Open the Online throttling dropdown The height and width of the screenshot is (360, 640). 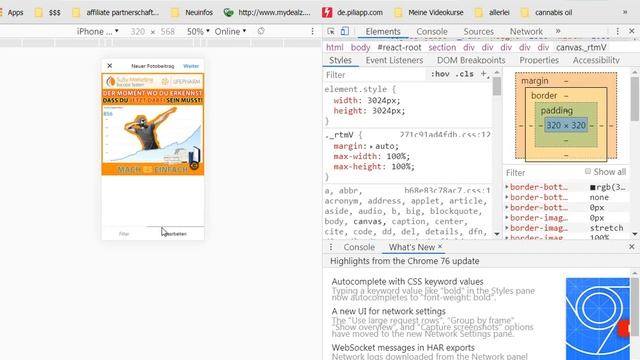point(231,31)
